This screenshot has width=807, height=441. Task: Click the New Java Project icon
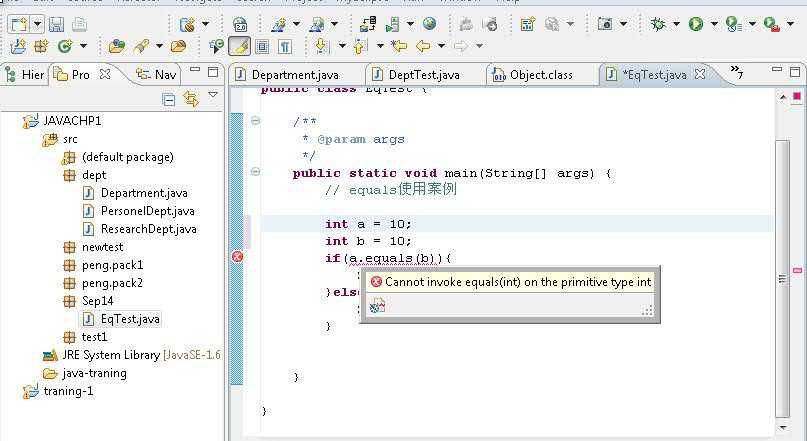click(17, 46)
